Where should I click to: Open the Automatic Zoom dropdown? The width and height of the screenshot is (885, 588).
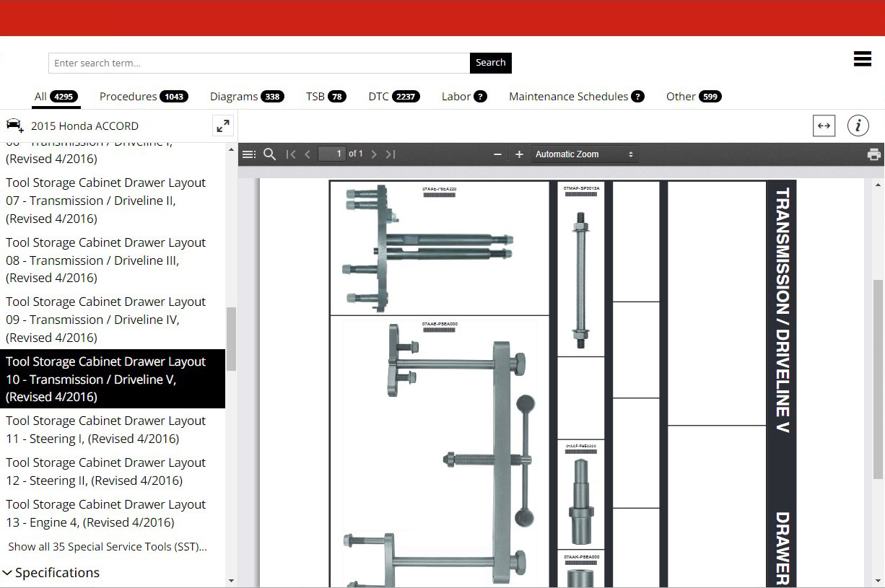click(584, 154)
